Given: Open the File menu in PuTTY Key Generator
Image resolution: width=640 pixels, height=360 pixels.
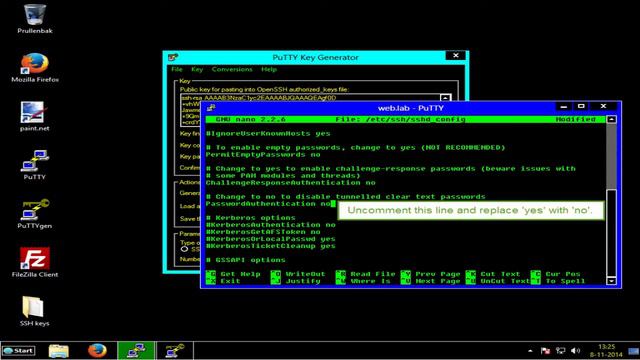Looking at the screenshot, I should 177,69.
